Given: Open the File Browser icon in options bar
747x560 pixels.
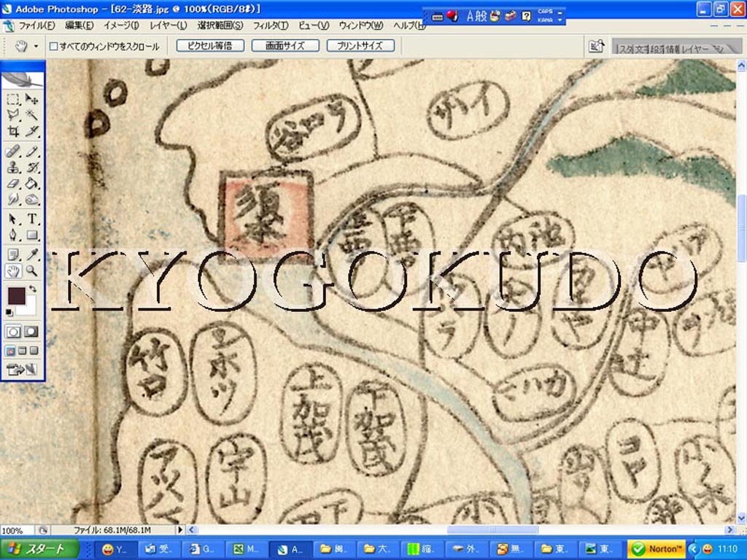Looking at the screenshot, I should click(x=597, y=46).
